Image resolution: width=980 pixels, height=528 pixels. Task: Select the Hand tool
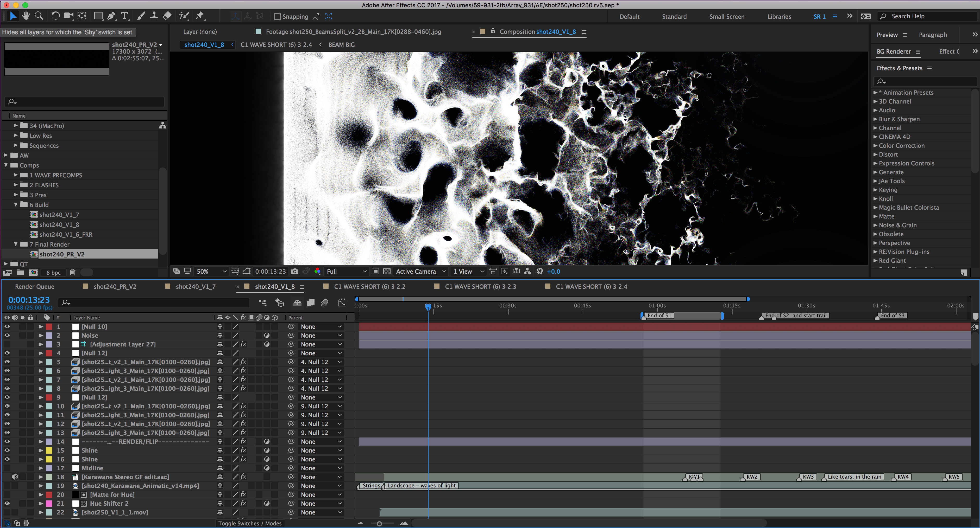point(26,16)
